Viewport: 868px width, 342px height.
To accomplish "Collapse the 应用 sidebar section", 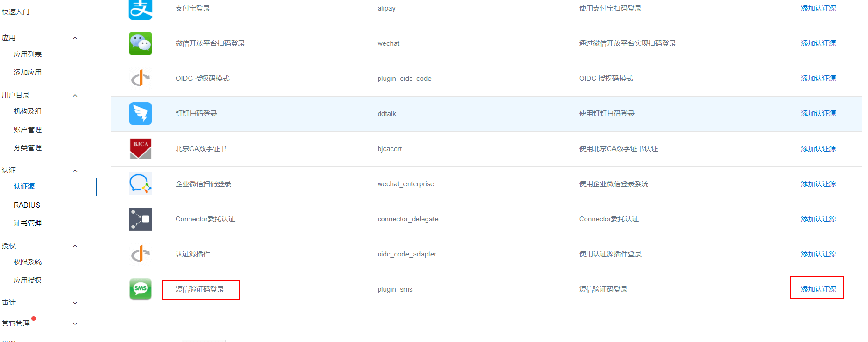I will [75, 38].
